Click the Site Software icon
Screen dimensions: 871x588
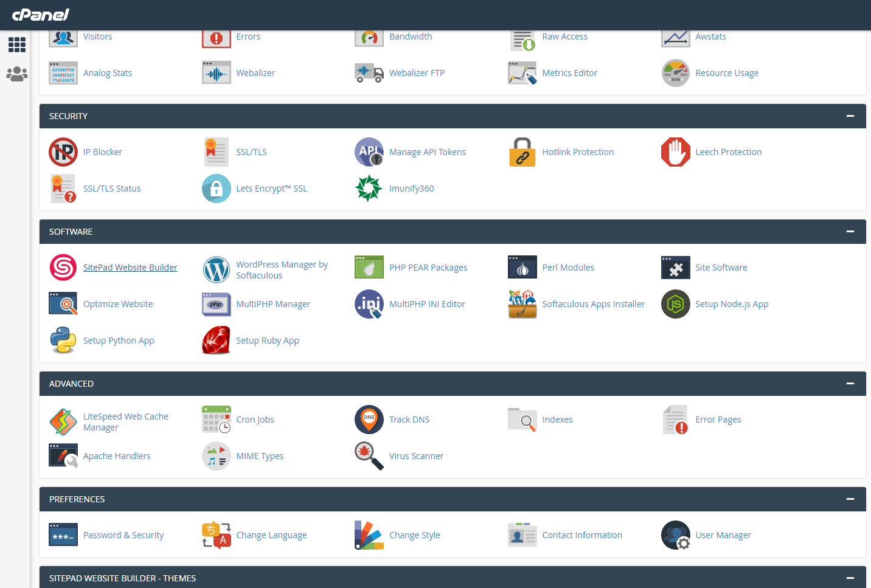point(676,268)
